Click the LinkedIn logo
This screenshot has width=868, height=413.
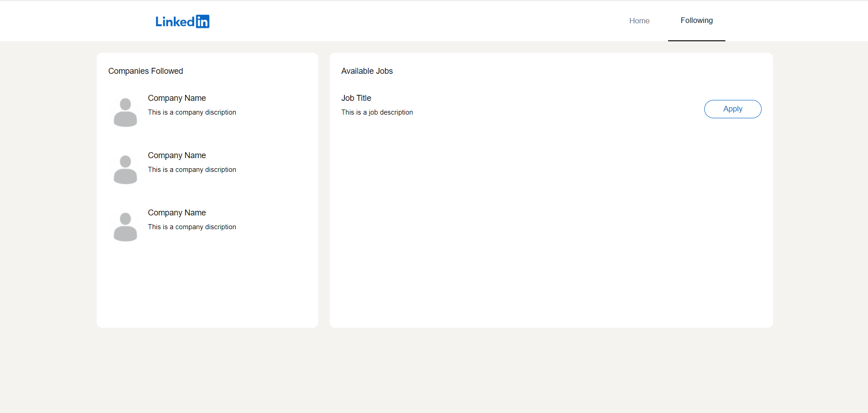click(182, 21)
